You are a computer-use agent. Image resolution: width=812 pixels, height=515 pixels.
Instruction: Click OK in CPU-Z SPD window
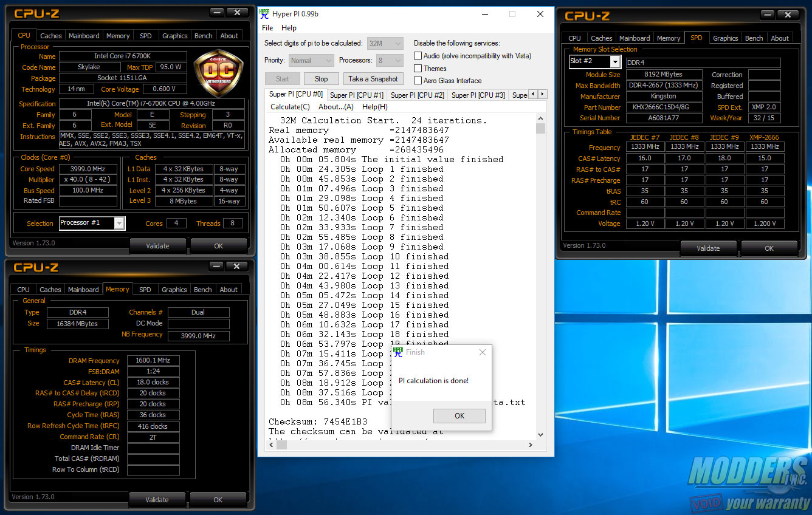(x=769, y=248)
